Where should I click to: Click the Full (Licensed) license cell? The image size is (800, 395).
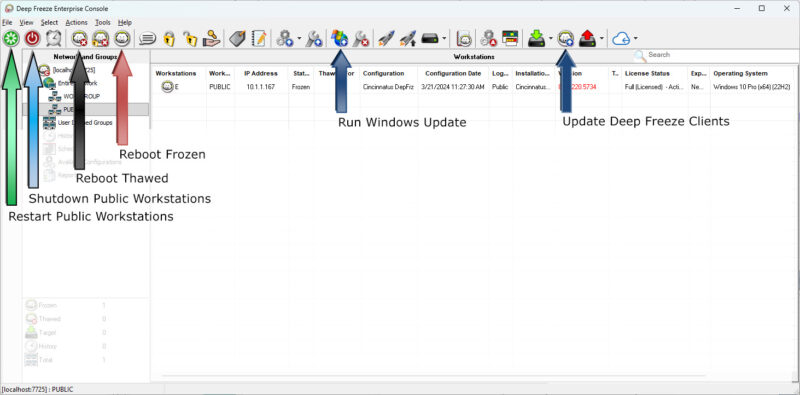654,87
